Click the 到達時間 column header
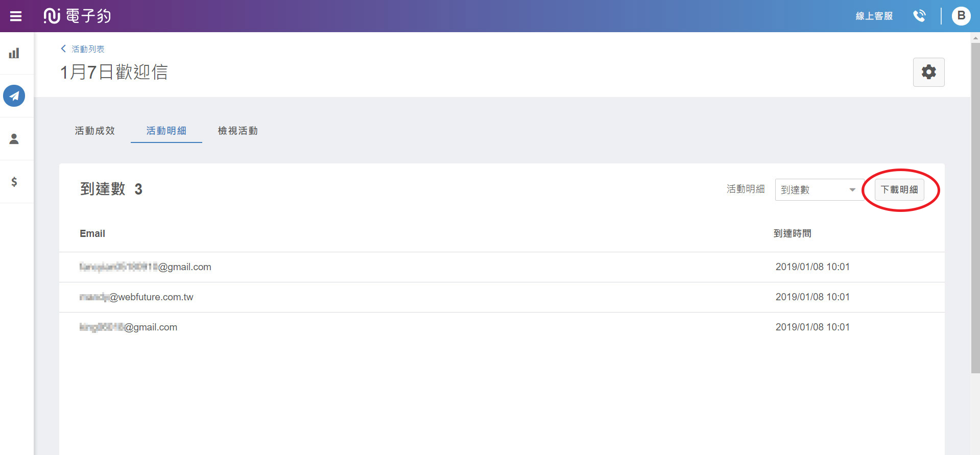The height and width of the screenshot is (455, 980). coord(793,233)
